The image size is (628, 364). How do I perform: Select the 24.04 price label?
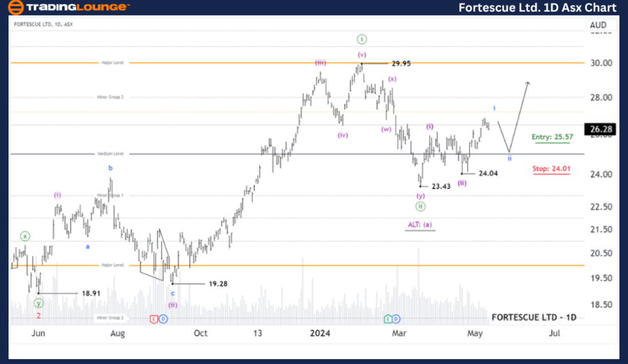coord(488,174)
